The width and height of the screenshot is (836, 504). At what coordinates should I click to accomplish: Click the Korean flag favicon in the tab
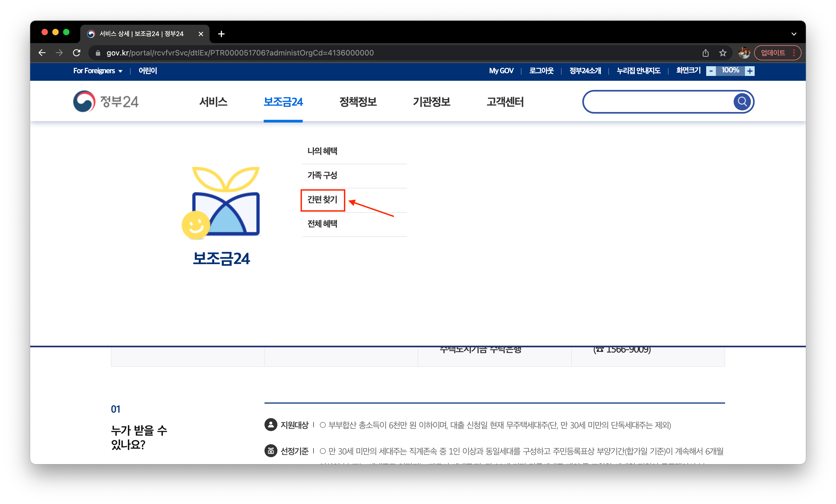pyautogui.click(x=90, y=34)
